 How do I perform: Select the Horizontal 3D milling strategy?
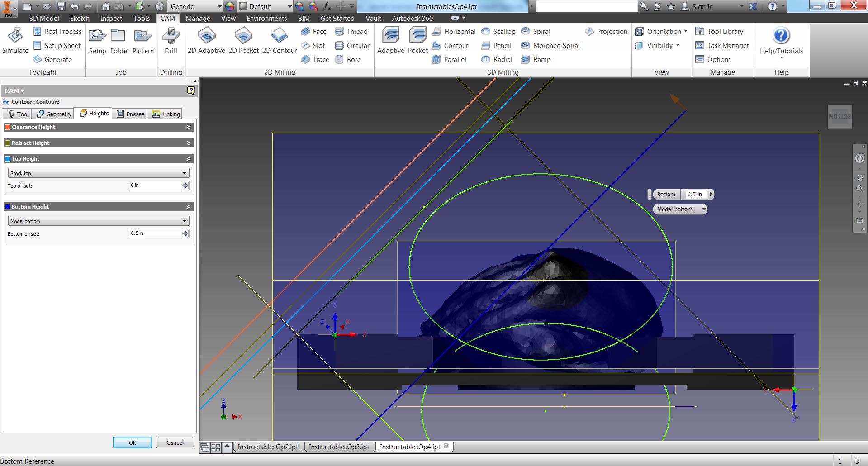(x=454, y=32)
